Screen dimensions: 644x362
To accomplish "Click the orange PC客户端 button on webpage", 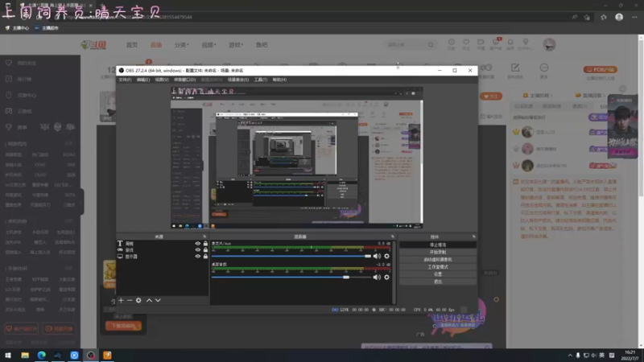I will pyautogui.click(x=600, y=69).
